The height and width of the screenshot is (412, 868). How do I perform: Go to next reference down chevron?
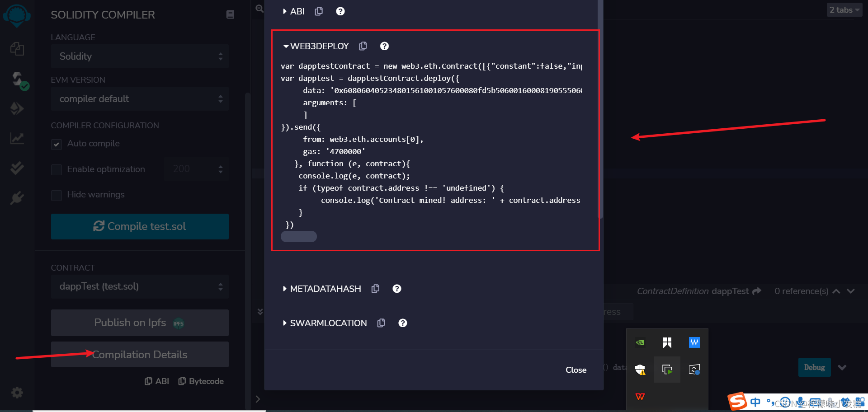(x=851, y=291)
